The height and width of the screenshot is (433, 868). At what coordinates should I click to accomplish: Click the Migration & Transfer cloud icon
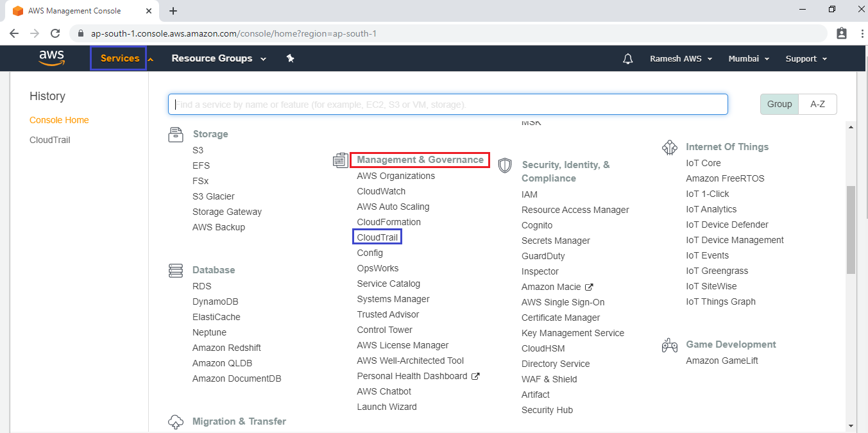point(175,421)
